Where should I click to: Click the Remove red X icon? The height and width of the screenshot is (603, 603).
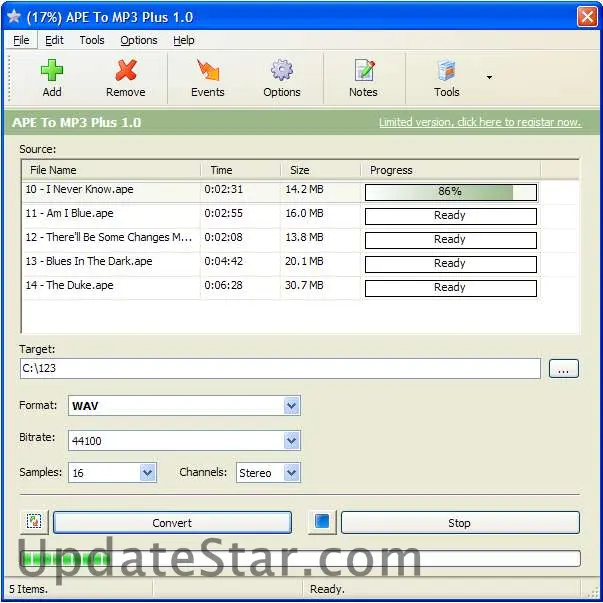pyautogui.click(x=126, y=70)
